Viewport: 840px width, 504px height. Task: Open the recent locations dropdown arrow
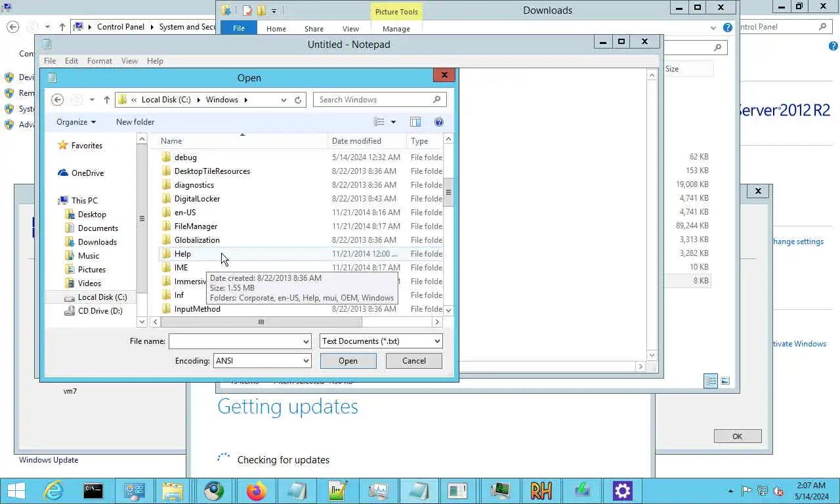tap(92, 100)
